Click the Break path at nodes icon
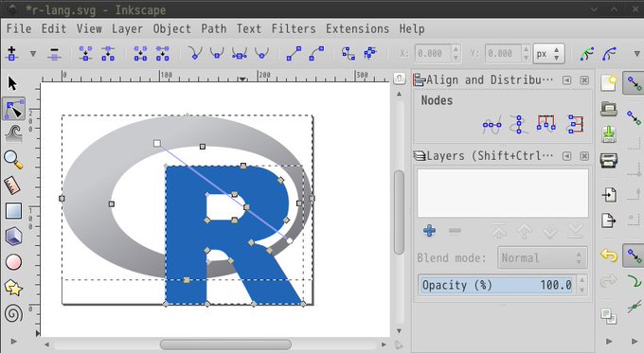Screen dimensions: 644x353 coord(108,53)
